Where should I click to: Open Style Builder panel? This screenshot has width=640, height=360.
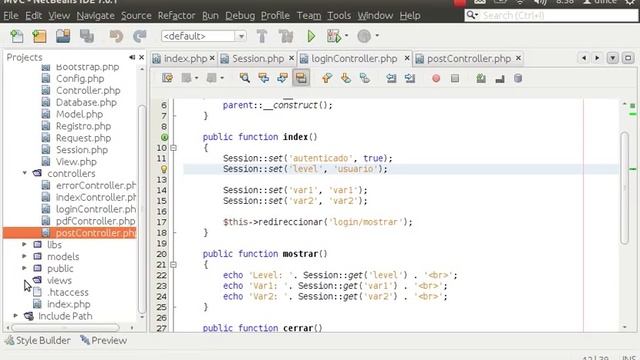tap(38, 340)
